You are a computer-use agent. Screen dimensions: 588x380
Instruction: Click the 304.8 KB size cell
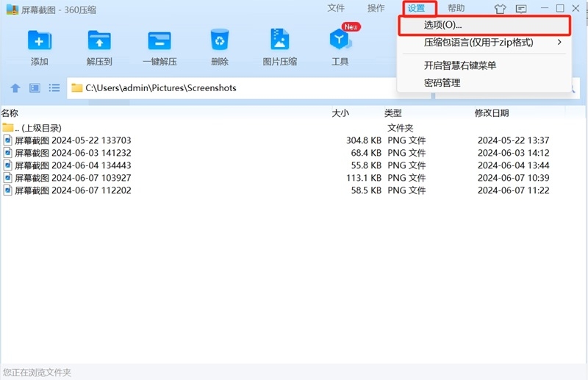[x=364, y=140]
